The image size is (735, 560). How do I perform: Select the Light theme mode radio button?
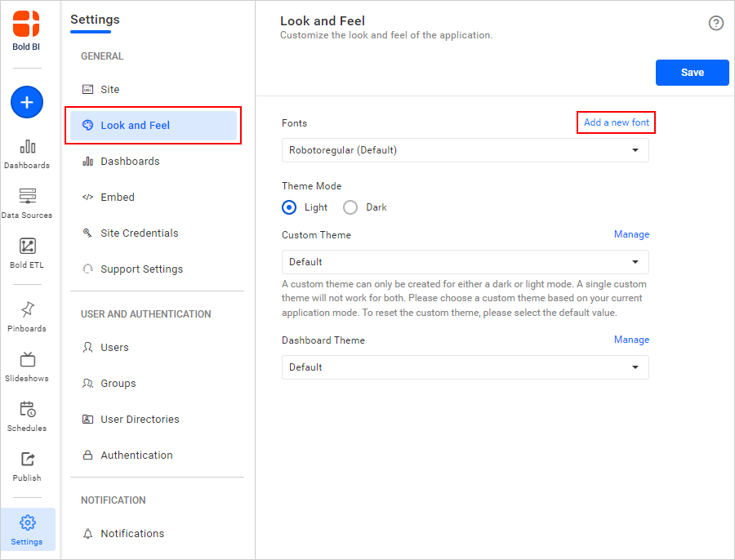coord(289,207)
